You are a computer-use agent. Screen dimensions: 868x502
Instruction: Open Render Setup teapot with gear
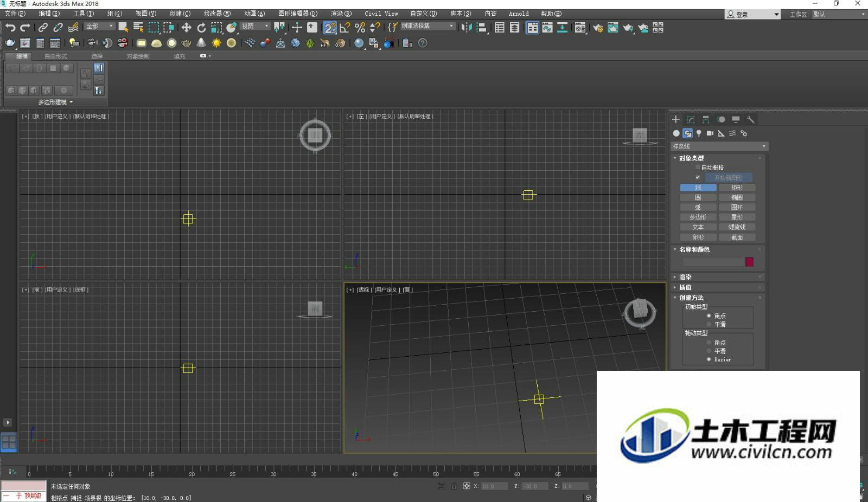(598, 28)
